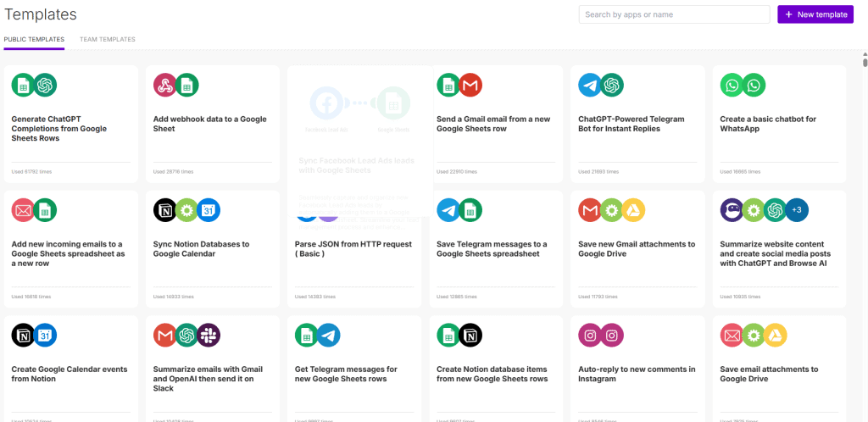The height and width of the screenshot is (422, 868).
Task: Click the Used 10935 times label
Action: click(740, 297)
